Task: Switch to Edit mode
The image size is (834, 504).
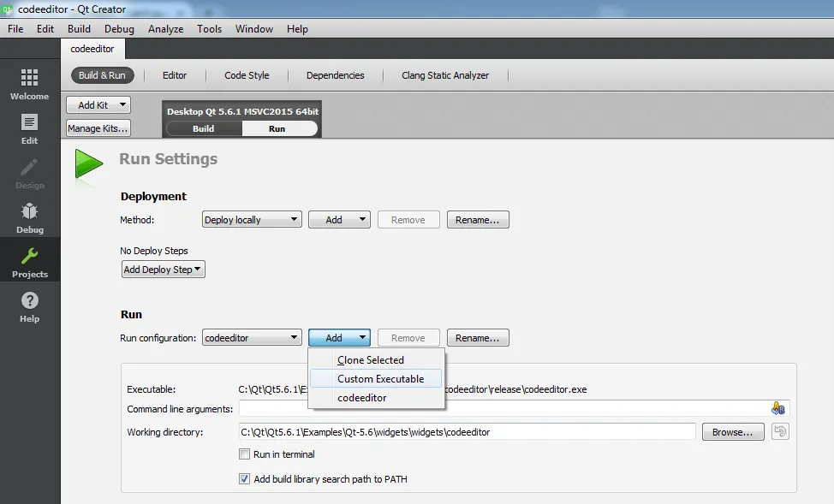Action: (x=30, y=128)
